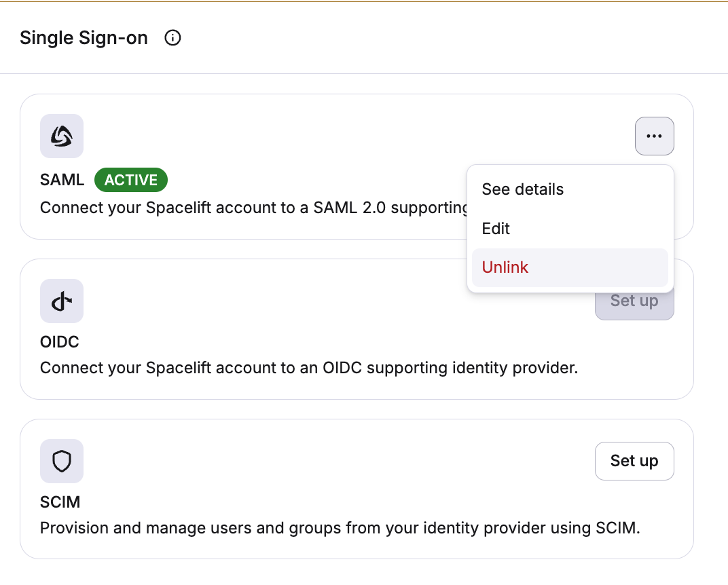The height and width of the screenshot is (585, 728).
Task: Select See details from the SAML menu
Action: pyautogui.click(x=522, y=189)
